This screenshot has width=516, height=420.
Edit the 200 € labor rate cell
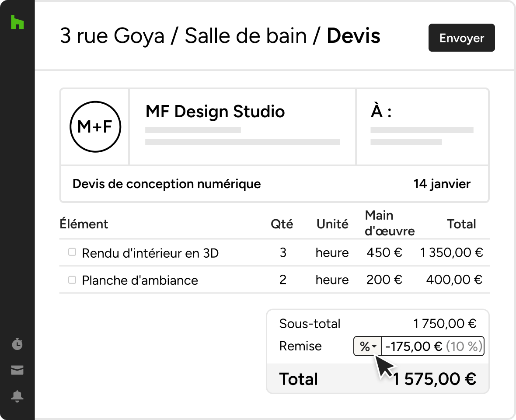click(384, 280)
